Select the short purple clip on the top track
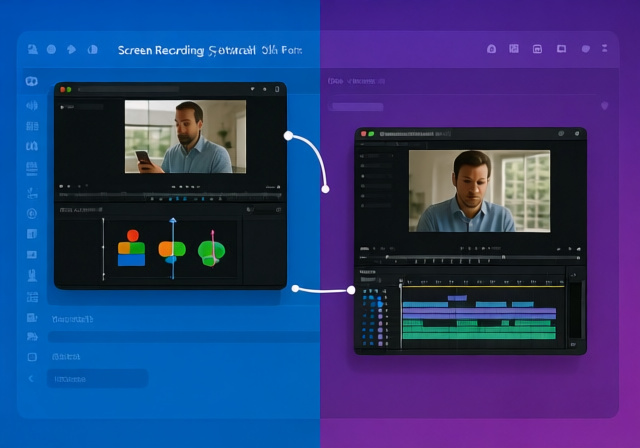Screen dimensions: 640x448 pyautogui.click(x=458, y=298)
